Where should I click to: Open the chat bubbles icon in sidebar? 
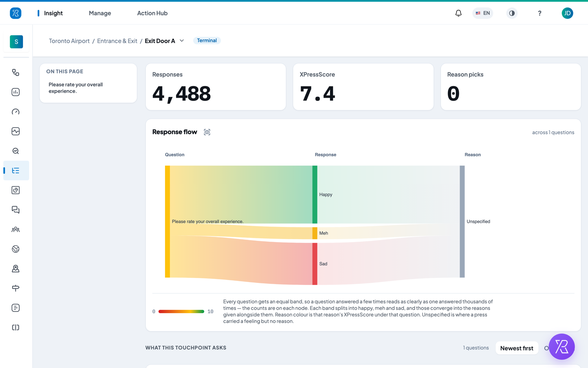pyautogui.click(x=16, y=210)
